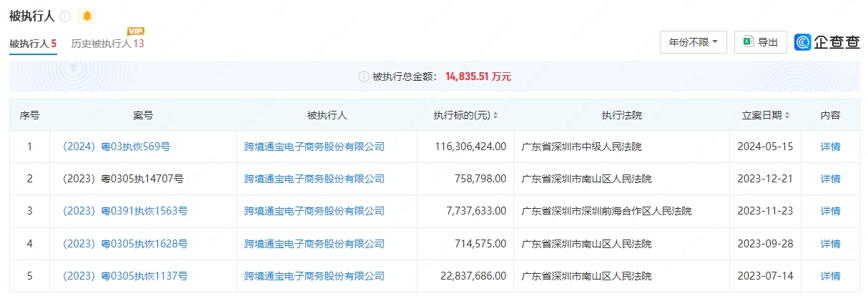
Task: Click the date 2023-11-23
Action: click(x=765, y=211)
